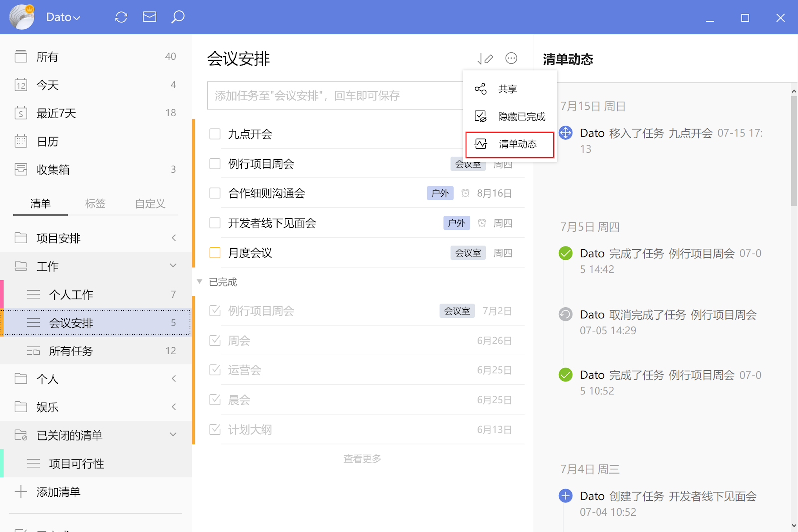Mark 月度会议 task as complete

[215, 253]
